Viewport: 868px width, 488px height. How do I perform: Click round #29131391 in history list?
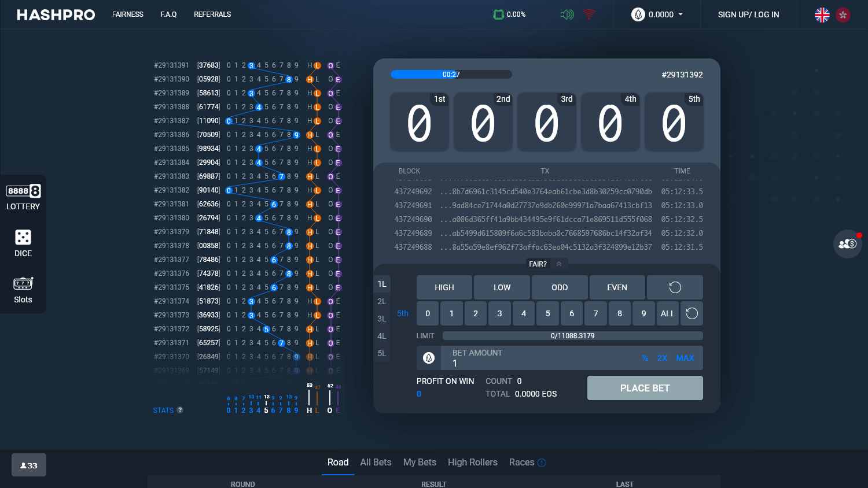[x=171, y=65]
